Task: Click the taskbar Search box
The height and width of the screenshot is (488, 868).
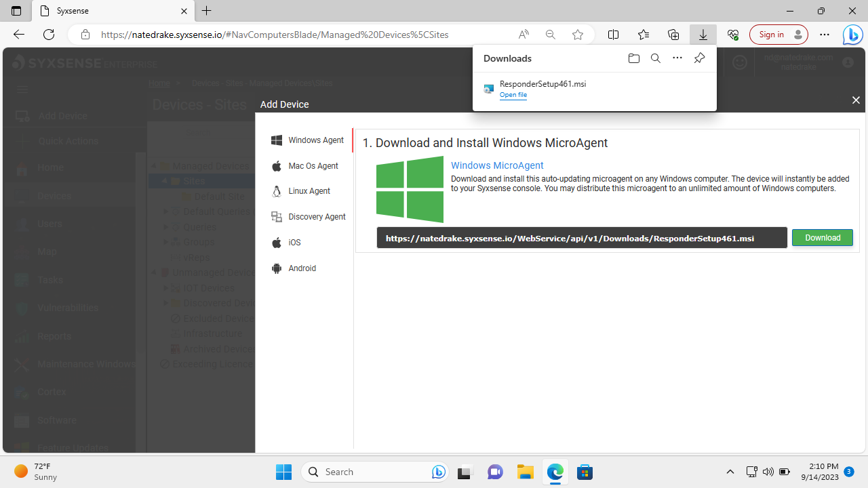Action: [375, 472]
